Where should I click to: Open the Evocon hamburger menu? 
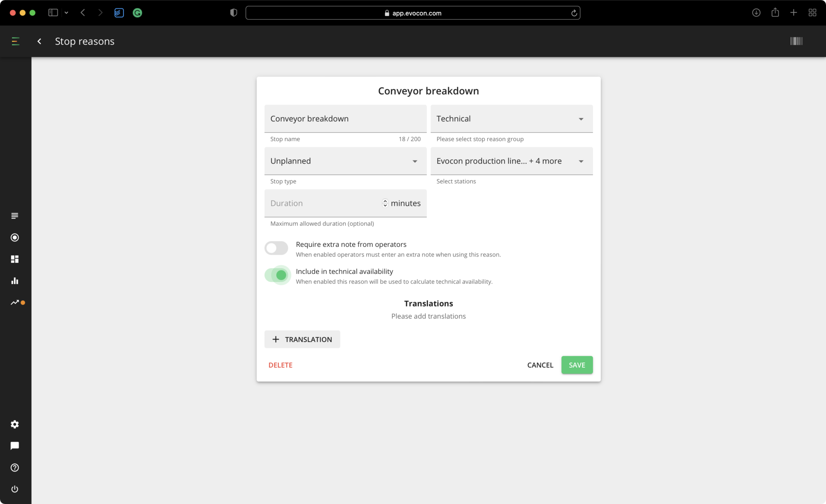tap(15, 41)
